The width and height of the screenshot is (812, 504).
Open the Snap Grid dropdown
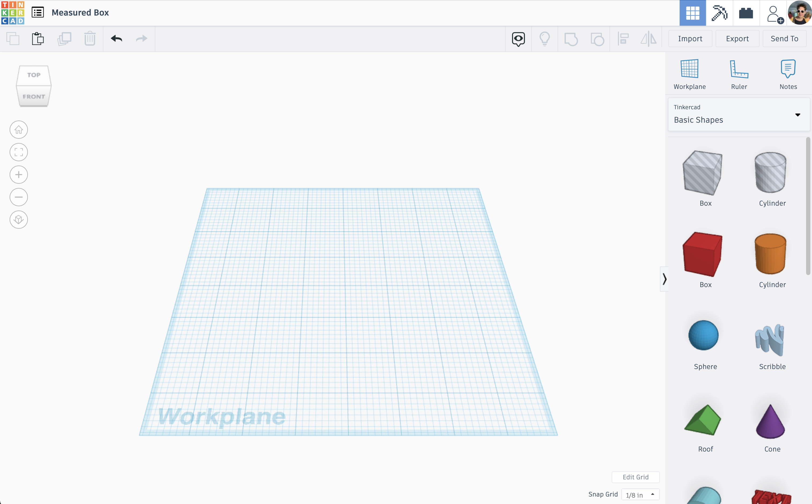pyautogui.click(x=639, y=495)
